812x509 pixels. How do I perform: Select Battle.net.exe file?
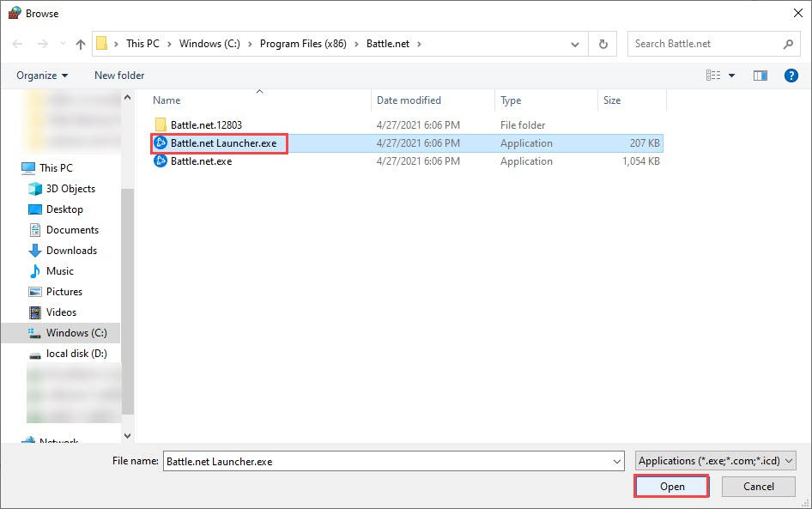pyautogui.click(x=202, y=161)
